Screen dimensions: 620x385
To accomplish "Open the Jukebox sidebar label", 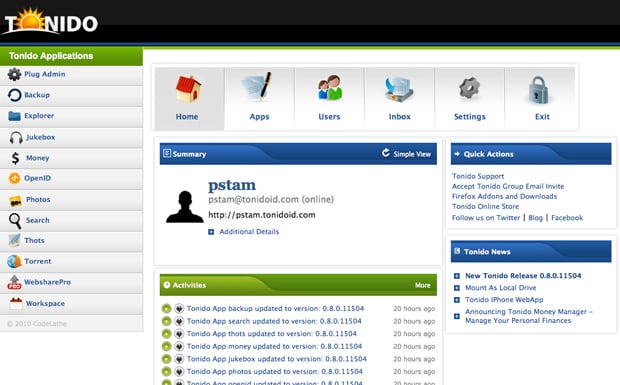I will click(x=40, y=137).
